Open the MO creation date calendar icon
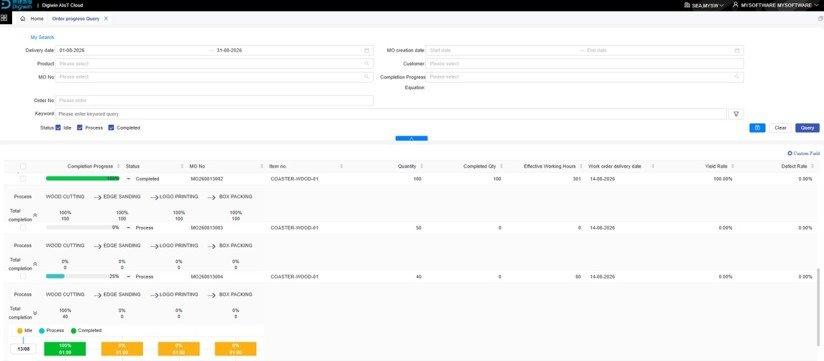Image resolution: width=824 pixels, height=361 pixels. pyautogui.click(x=737, y=50)
